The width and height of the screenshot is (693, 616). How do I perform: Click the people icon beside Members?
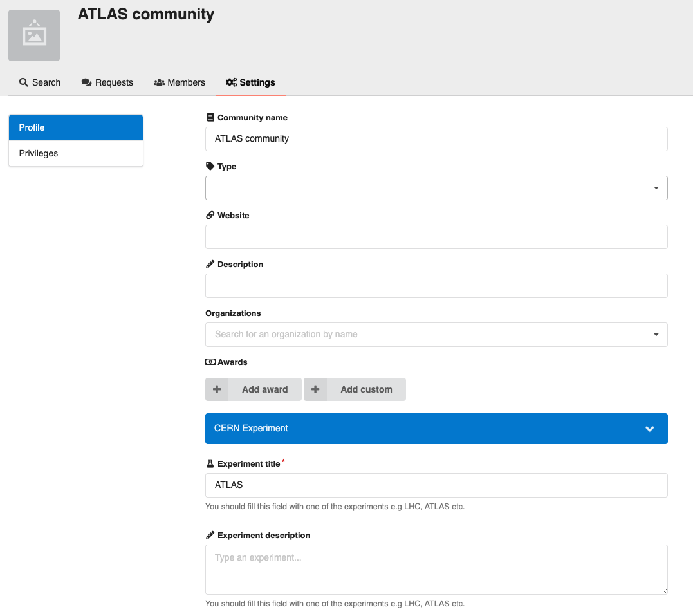(x=159, y=82)
